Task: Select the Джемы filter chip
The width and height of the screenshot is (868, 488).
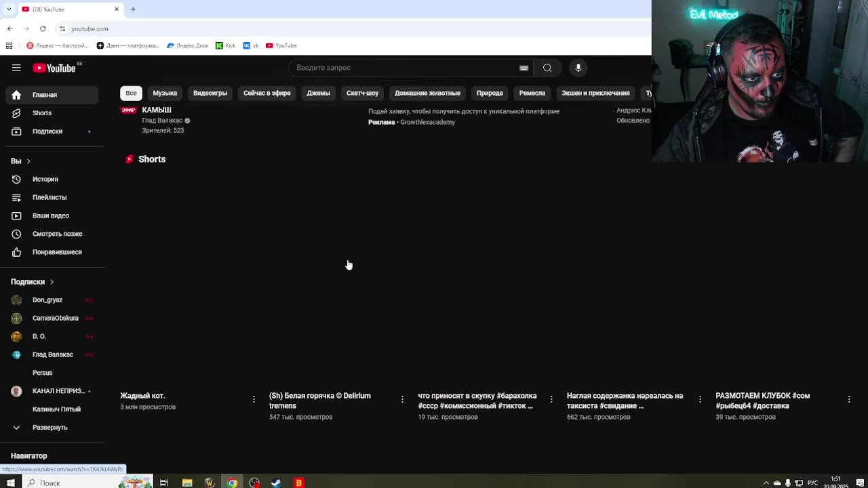Action: [318, 93]
